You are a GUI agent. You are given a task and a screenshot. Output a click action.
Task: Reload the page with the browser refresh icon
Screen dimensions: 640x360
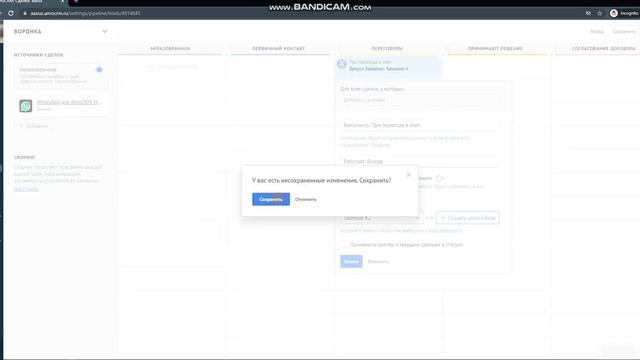tap(11, 13)
